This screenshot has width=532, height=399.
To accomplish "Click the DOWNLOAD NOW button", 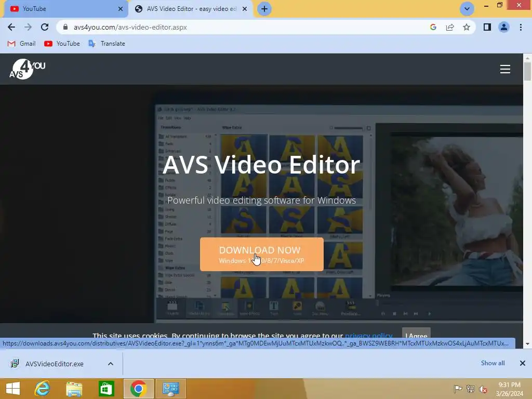I will tap(262, 255).
